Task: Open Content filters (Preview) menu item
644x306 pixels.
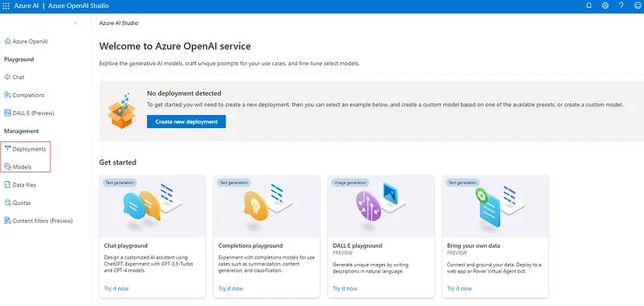Action: 43,221
